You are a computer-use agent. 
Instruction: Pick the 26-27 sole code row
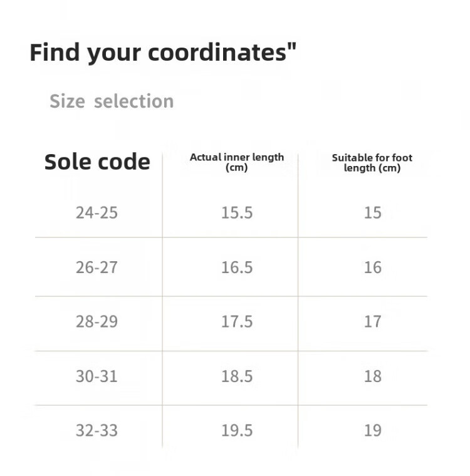tap(97, 267)
